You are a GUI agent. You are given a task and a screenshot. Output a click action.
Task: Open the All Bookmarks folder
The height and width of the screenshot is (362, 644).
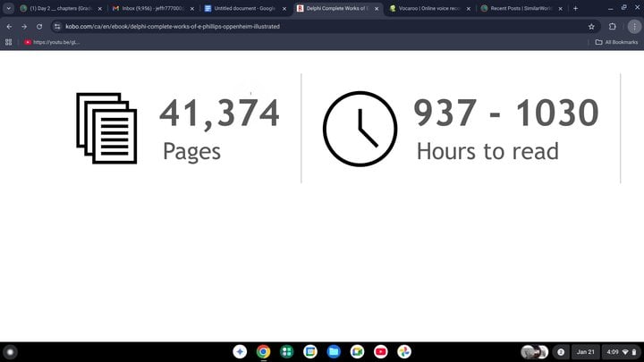pyautogui.click(x=616, y=42)
